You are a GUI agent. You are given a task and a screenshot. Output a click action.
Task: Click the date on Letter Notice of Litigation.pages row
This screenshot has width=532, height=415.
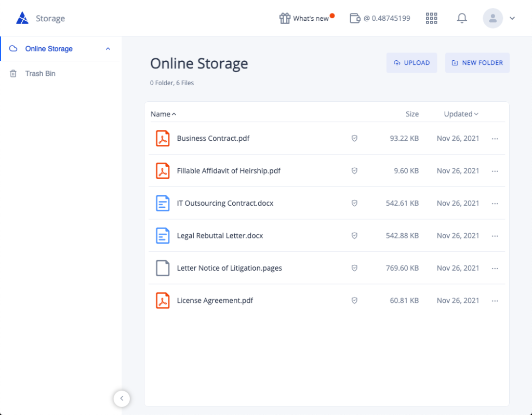point(458,268)
